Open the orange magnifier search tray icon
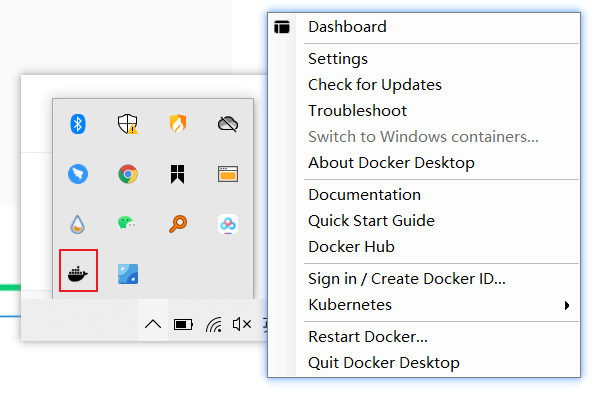608x400 pixels. [x=178, y=224]
